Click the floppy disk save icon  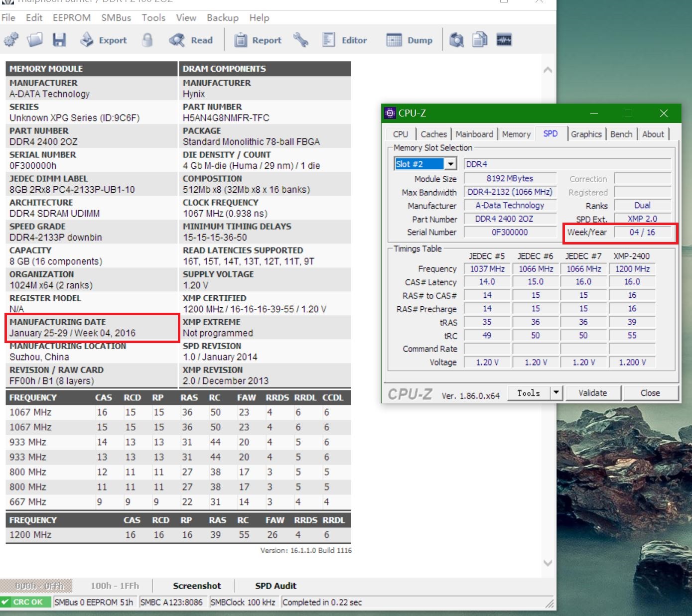[59, 40]
